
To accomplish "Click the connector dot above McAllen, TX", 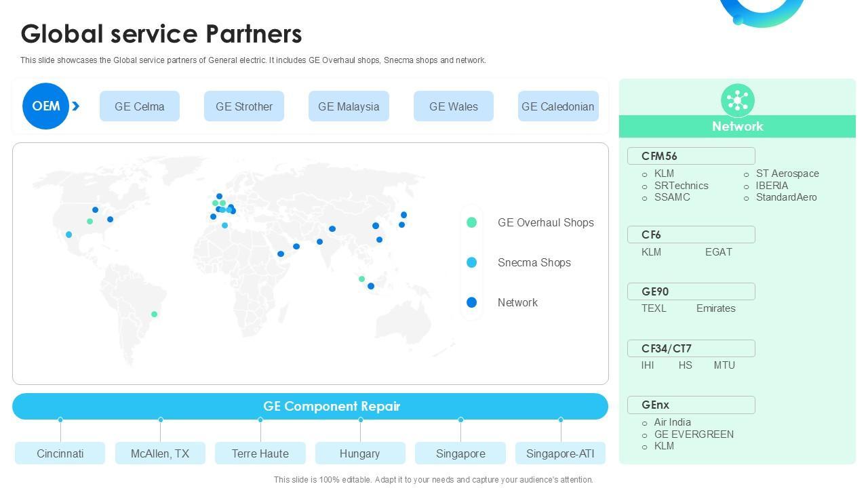I will click(161, 420).
